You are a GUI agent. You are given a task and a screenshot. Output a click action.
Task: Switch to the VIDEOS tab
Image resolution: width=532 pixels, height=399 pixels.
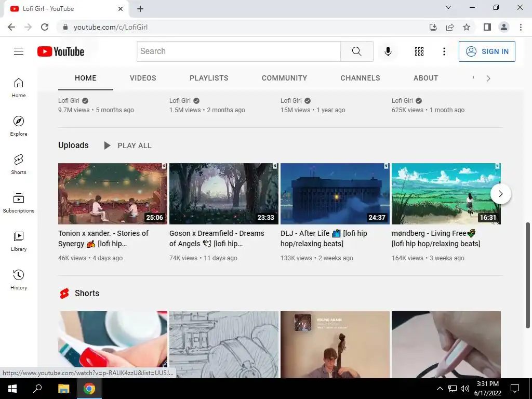(x=143, y=78)
